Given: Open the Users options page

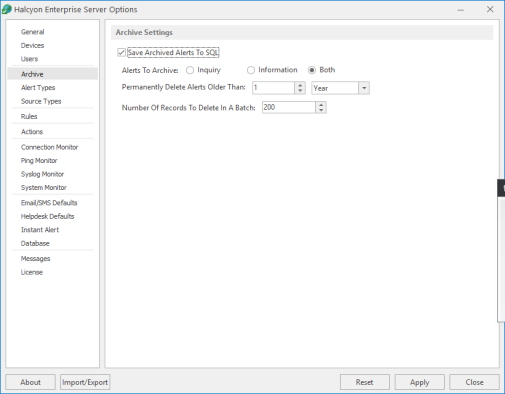Looking at the screenshot, I should tap(29, 59).
